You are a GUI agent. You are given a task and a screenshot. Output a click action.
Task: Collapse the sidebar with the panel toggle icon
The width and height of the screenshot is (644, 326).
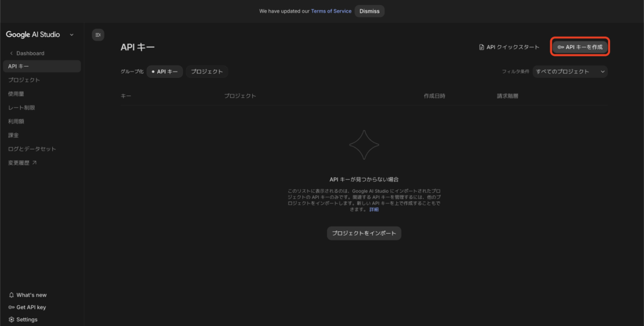click(x=97, y=35)
